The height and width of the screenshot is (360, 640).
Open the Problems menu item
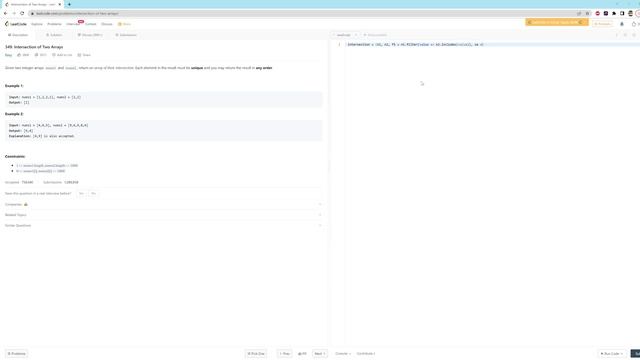54,24
